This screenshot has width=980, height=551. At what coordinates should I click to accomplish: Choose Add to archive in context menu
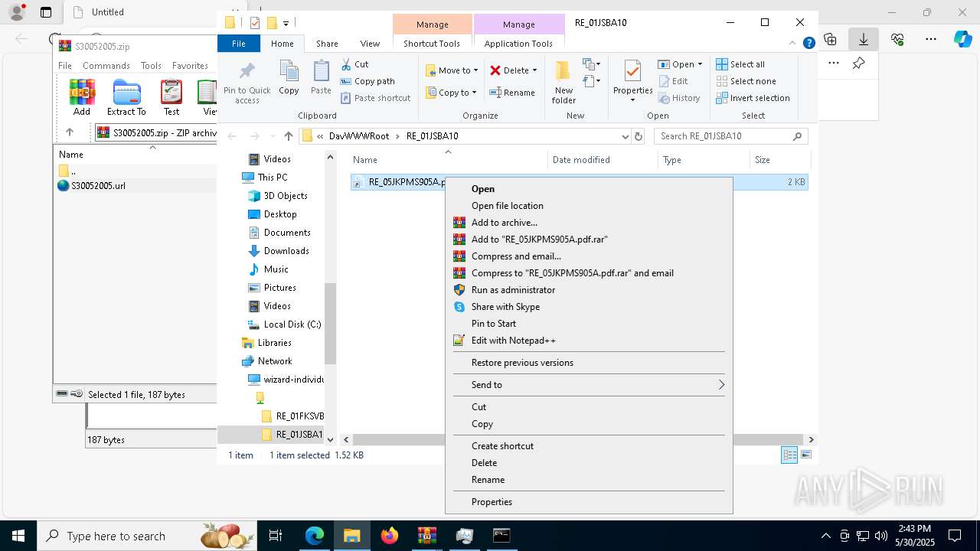[x=588, y=223]
